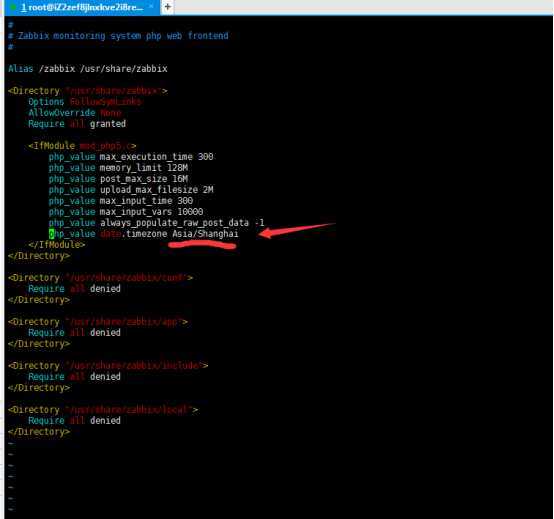The image size is (554, 519).
Task: Click the Alias /zabbix line
Action: pyautogui.click(x=88, y=69)
